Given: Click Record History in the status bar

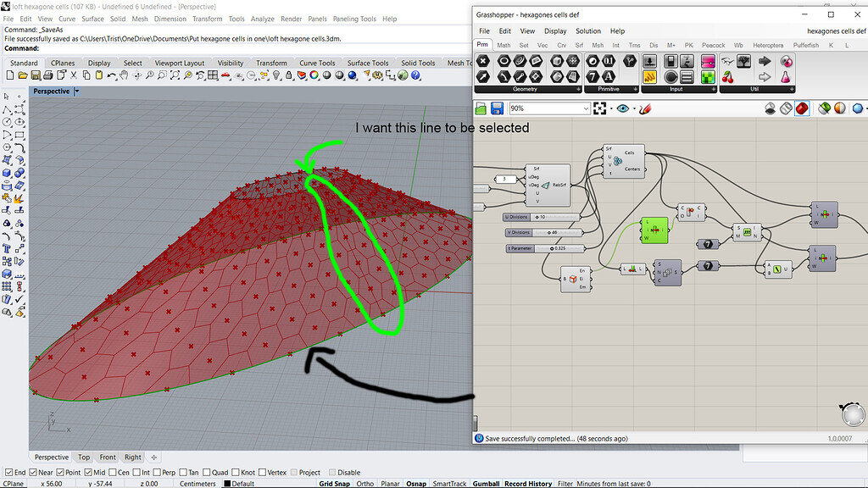Looking at the screenshot, I should point(526,483).
